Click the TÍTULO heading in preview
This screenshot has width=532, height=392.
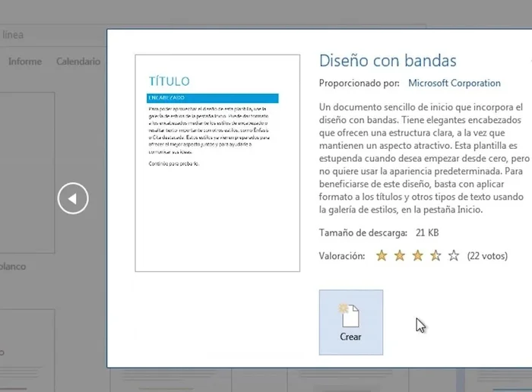[x=169, y=81]
